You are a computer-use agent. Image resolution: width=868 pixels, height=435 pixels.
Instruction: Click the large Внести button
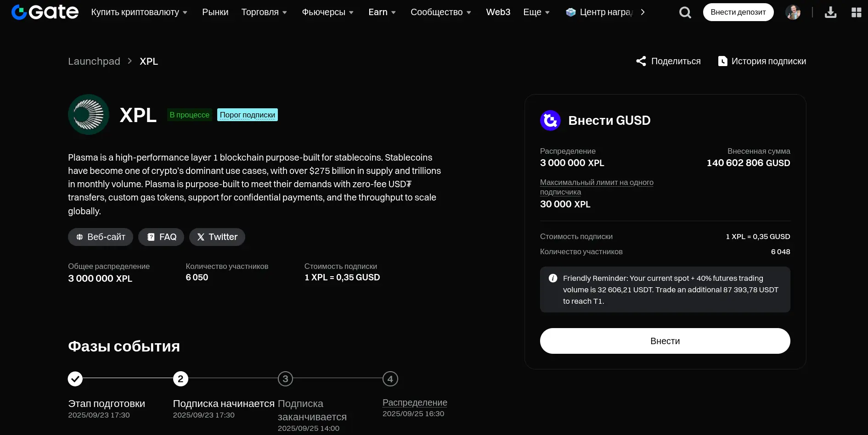point(665,341)
